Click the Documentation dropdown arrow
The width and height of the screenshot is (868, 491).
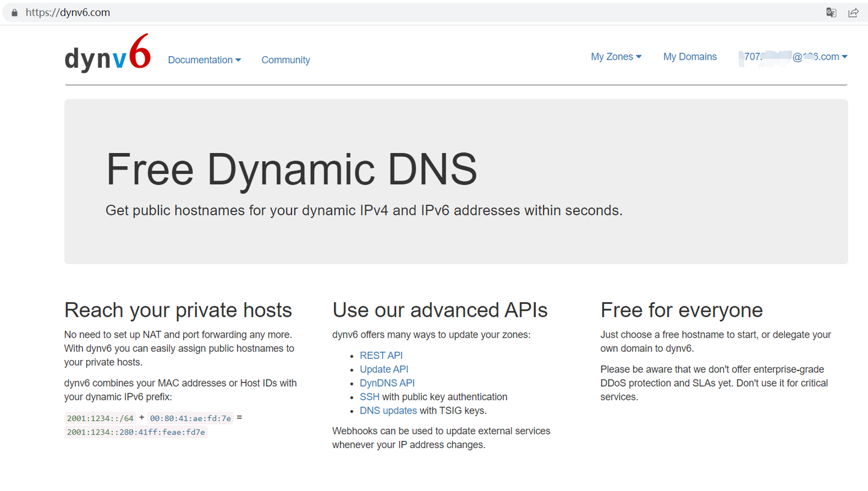click(239, 60)
